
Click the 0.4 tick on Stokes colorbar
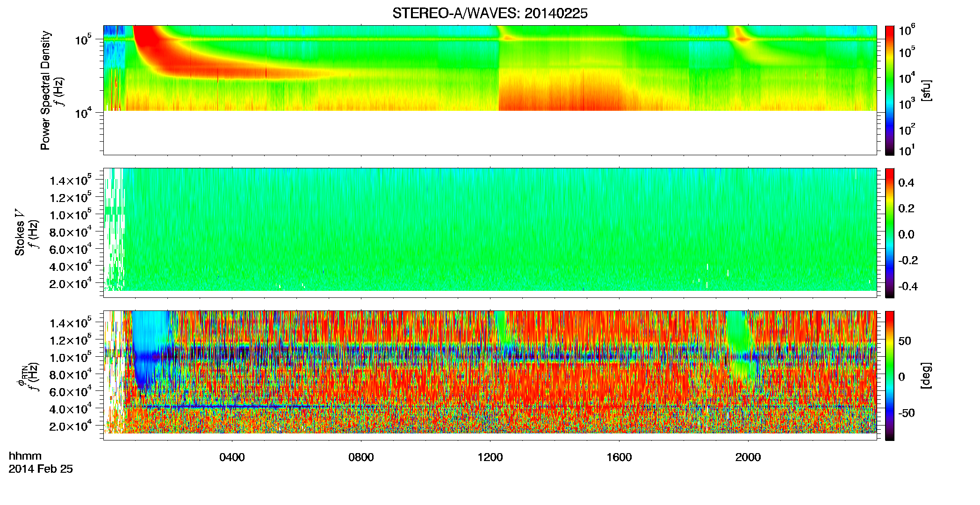click(x=906, y=183)
